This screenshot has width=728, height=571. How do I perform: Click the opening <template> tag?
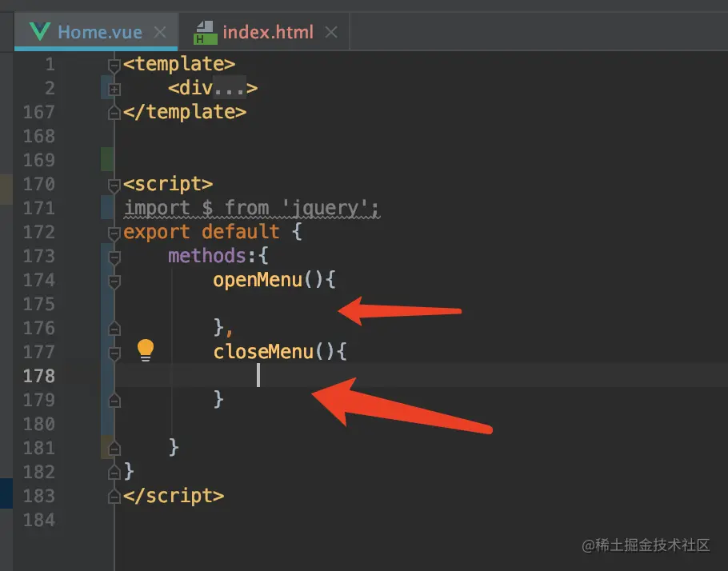[179, 64]
